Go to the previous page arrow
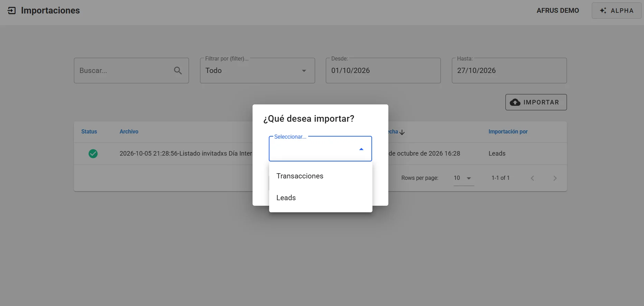The width and height of the screenshot is (644, 306). click(x=532, y=178)
